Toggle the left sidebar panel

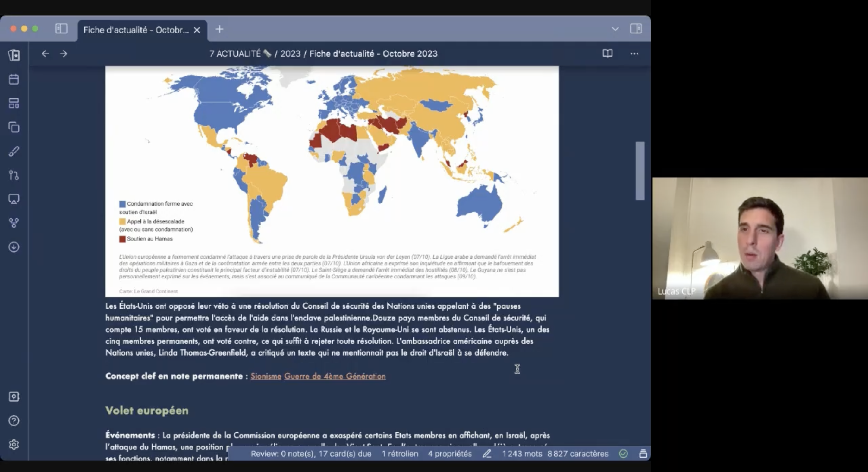[x=61, y=29]
